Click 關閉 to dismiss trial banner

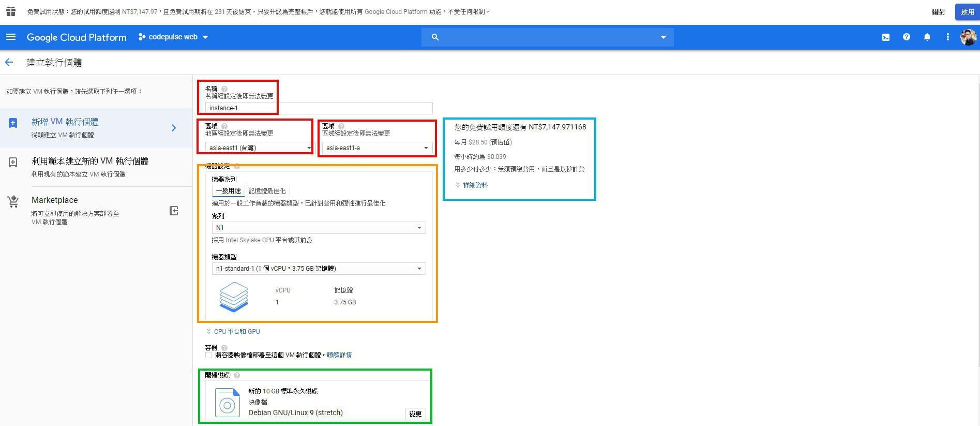tap(938, 12)
